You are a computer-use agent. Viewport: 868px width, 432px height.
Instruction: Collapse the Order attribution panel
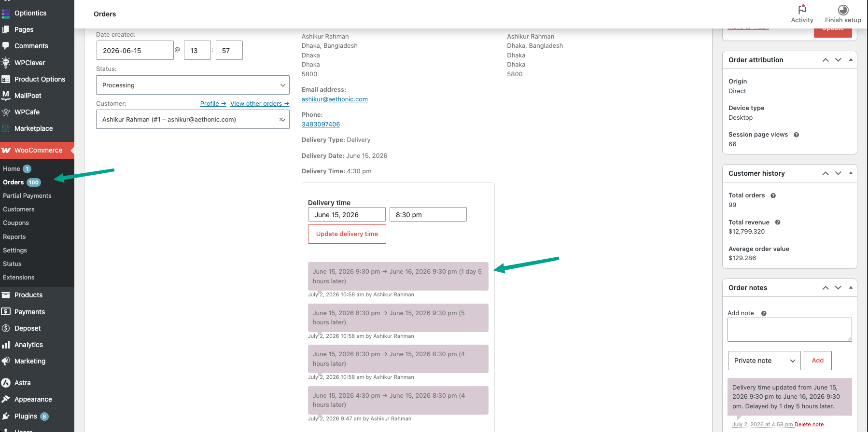pyautogui.click(x=851, y=60)
